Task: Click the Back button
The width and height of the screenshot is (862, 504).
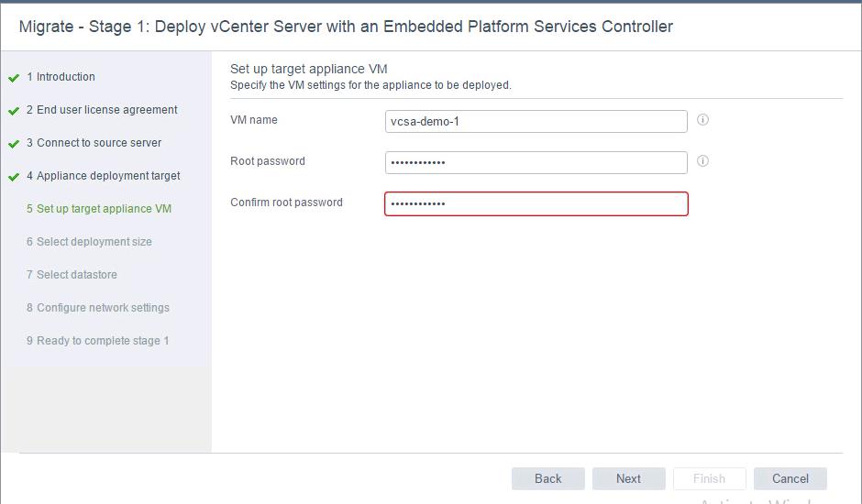Action: [x=548, y=478]
